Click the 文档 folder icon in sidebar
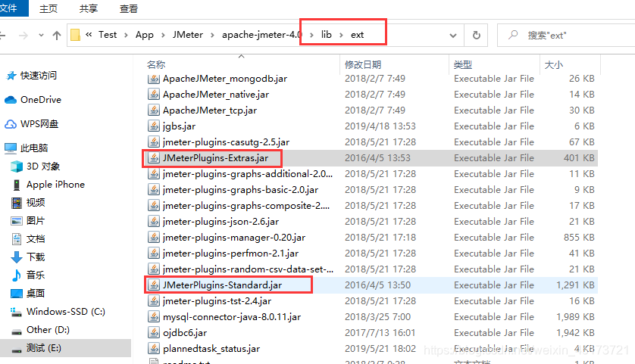This screenshot has height=364, width=635. [16, 239]
